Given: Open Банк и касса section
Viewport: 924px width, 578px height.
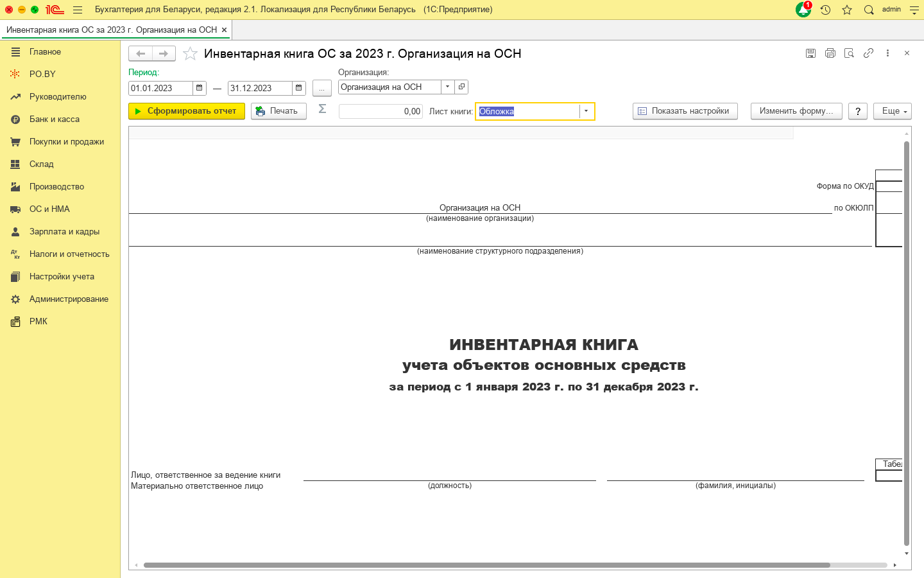Looking at the screenshot, I should click(55, 119).
